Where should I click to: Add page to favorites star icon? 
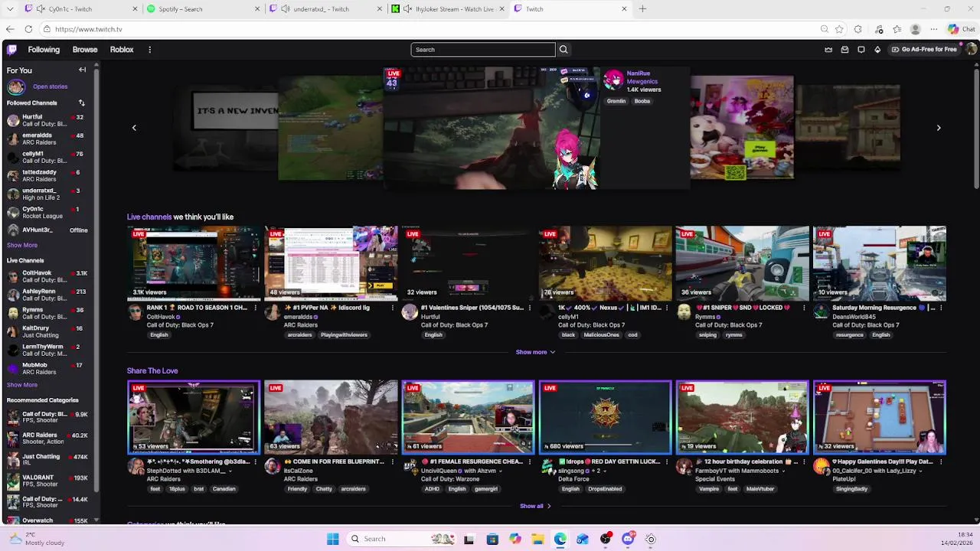coord(840,29)
